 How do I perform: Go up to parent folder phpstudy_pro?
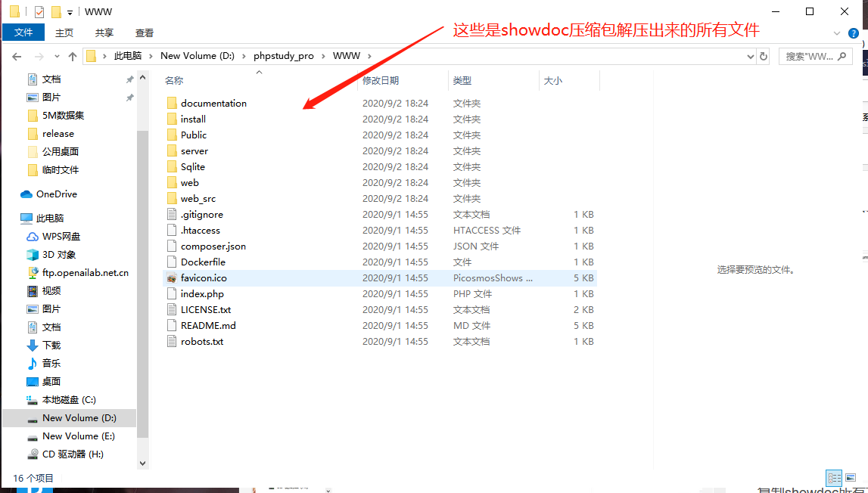(72, 56)
